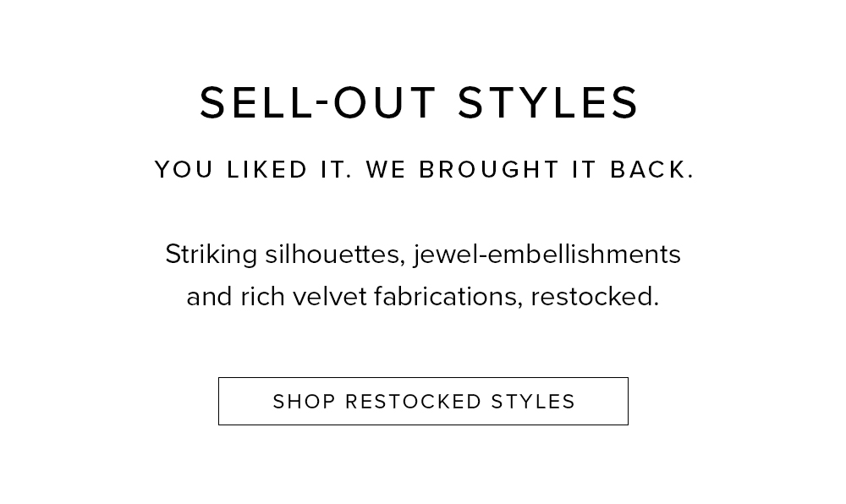This screenshot has width=846, height=504.
Task: Click the Shop Restocked Styles button
Action: pyautogui.click(x=423, y=401)
